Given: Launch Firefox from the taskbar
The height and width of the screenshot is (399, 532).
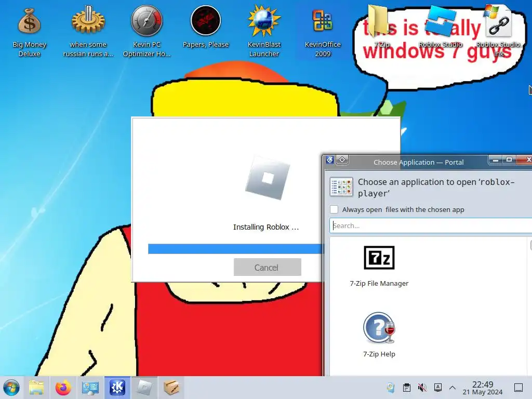Looking at the screenshot, I should (63, 388).
